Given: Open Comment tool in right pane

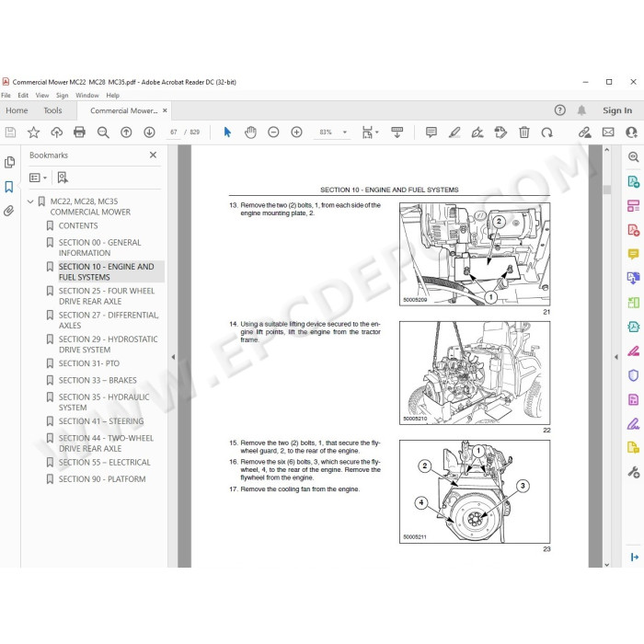Looking at the screenshot, I should point(633,254).
